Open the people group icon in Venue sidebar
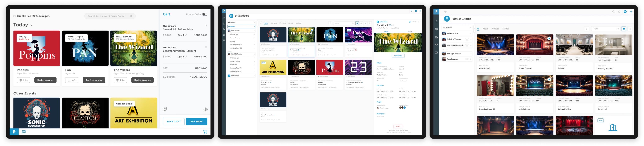The width and height of the screenshot is (644, 146). (436, 29)
